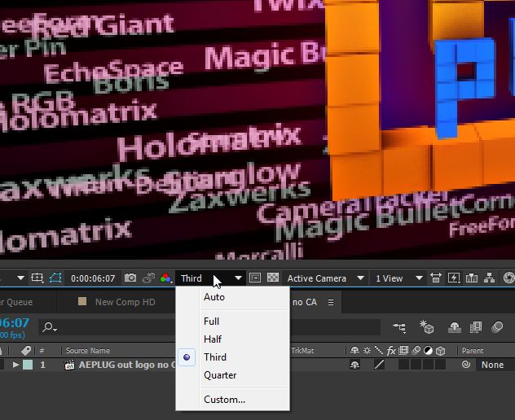Expand layer 1 AEPLUG out logo
Screen dimensions: 515x420
click(15, 365)
